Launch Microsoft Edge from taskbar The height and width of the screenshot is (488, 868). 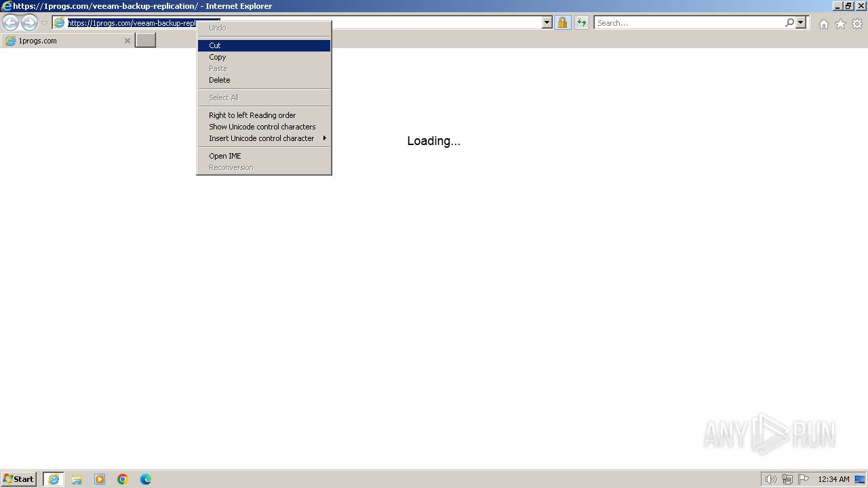[x=146, y=479]
